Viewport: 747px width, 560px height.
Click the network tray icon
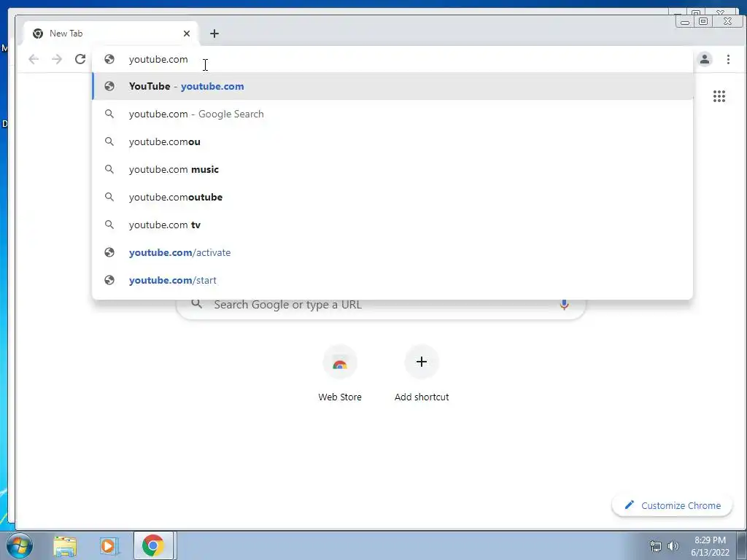[656, 546]
